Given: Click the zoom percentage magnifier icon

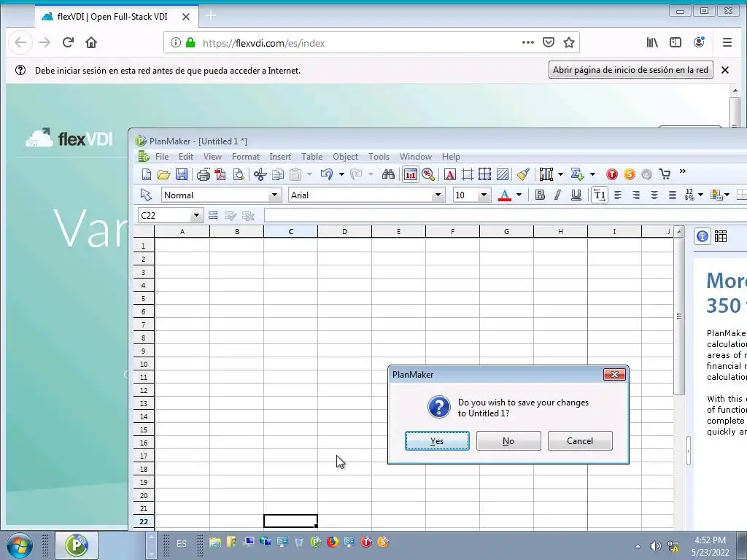Looking at the screenshot, I should [x=428, y=174].
